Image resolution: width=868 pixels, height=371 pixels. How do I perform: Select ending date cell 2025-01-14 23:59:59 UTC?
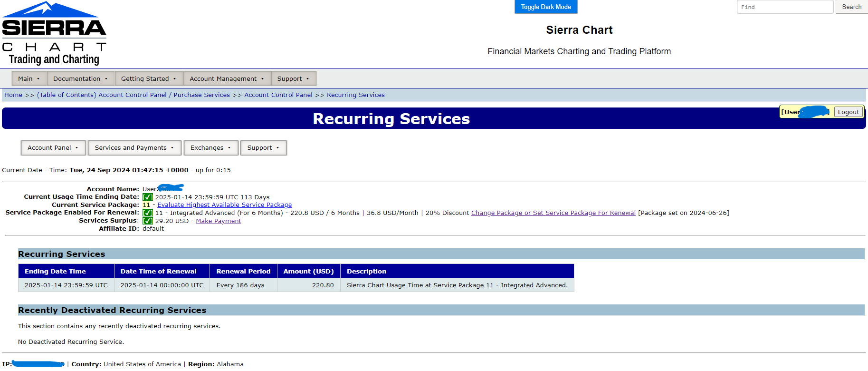pyautogui.click(x=66, y=285)
